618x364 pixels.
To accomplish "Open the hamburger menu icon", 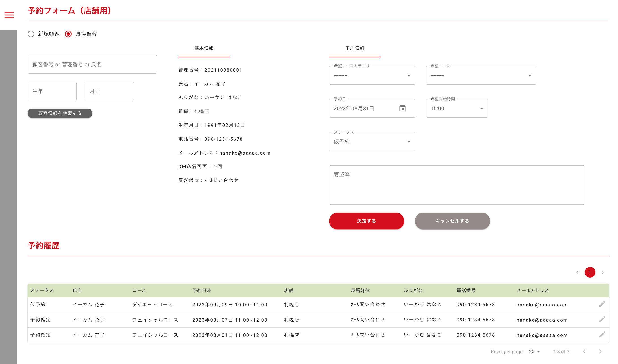I will coord(9,15).
